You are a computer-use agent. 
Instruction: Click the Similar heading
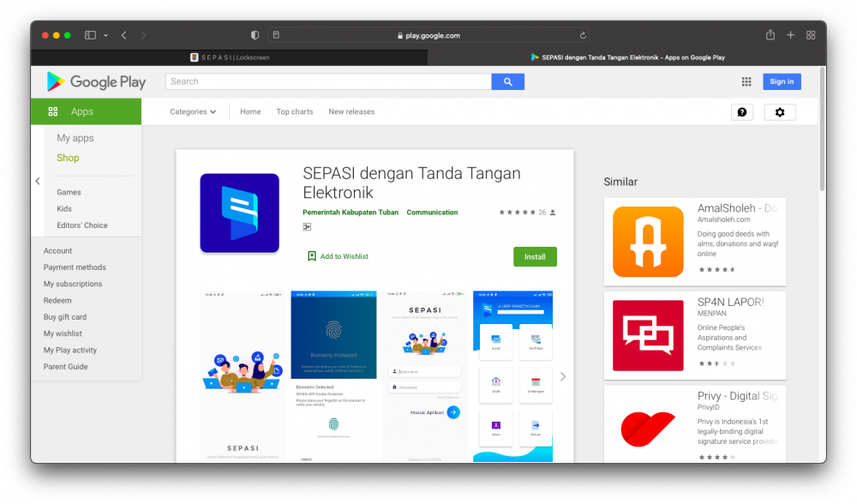pos(620,182)
